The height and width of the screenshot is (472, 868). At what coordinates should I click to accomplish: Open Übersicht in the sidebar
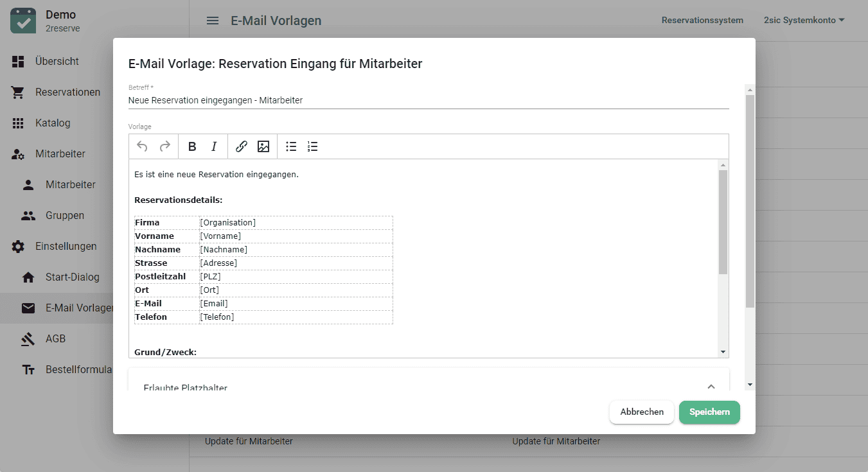pos(57,62)
